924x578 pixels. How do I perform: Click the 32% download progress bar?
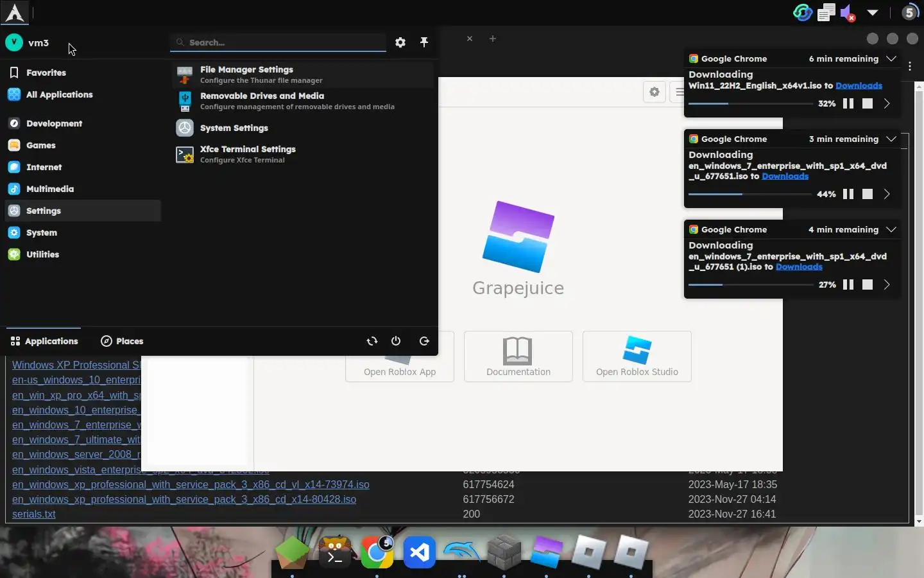[x=751, y=103]
